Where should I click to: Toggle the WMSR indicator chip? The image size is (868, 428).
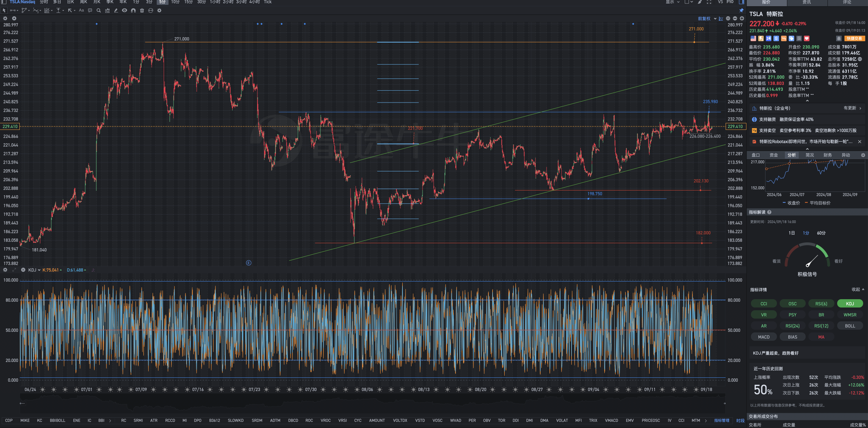tap(850, 315)
